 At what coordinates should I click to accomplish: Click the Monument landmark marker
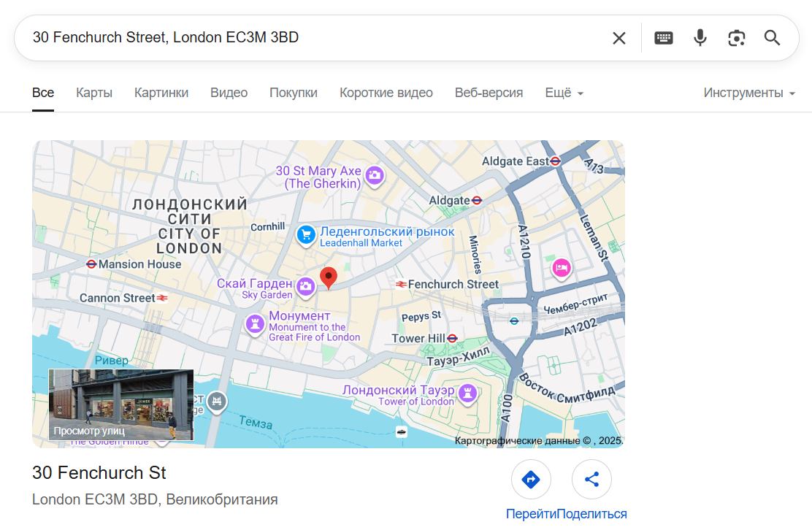coord(255,325)
